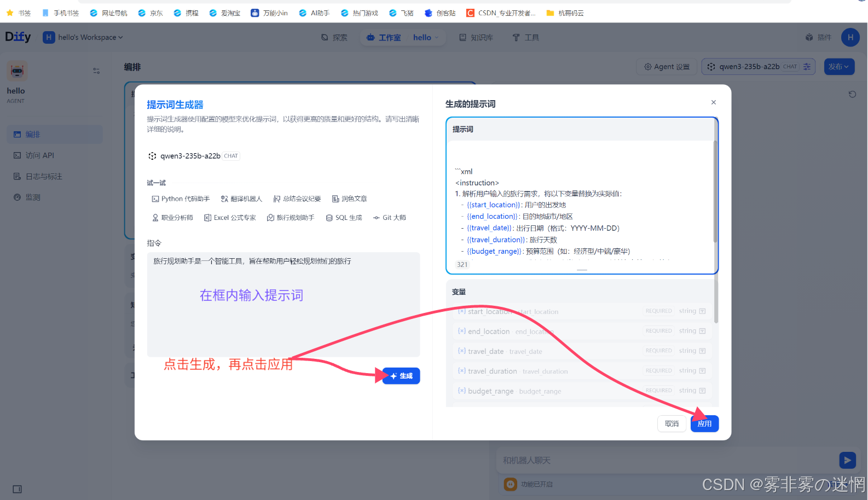Screen dimensions: 868x500
Task: Open the 爱淘宝 bookmark
Action: coord(225,13)
